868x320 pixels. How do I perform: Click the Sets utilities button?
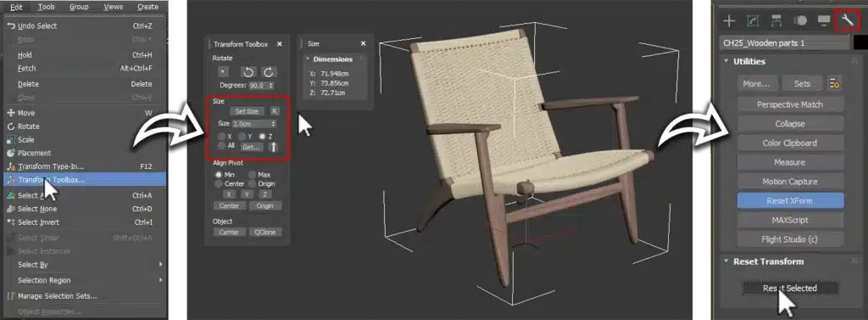click(x=802, y=84)
